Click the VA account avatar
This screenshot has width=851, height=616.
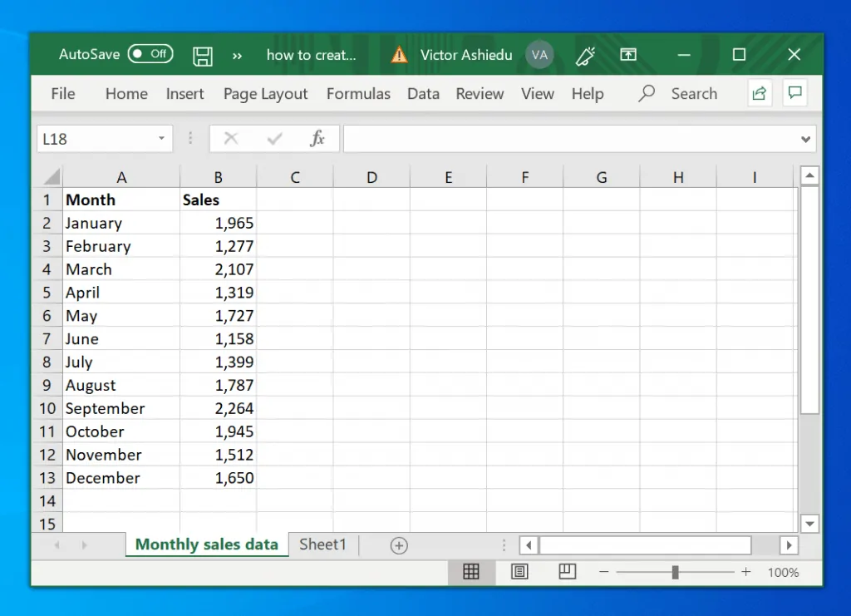540,55
